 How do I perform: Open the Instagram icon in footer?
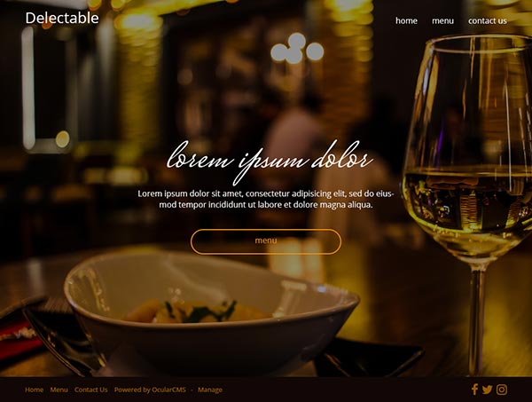click(502, 390)
